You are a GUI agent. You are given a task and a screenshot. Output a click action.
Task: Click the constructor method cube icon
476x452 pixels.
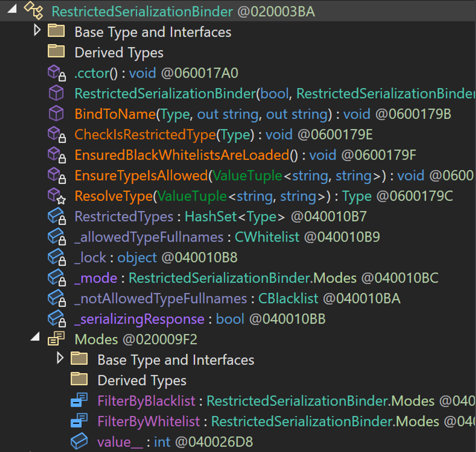pos(56,93)
